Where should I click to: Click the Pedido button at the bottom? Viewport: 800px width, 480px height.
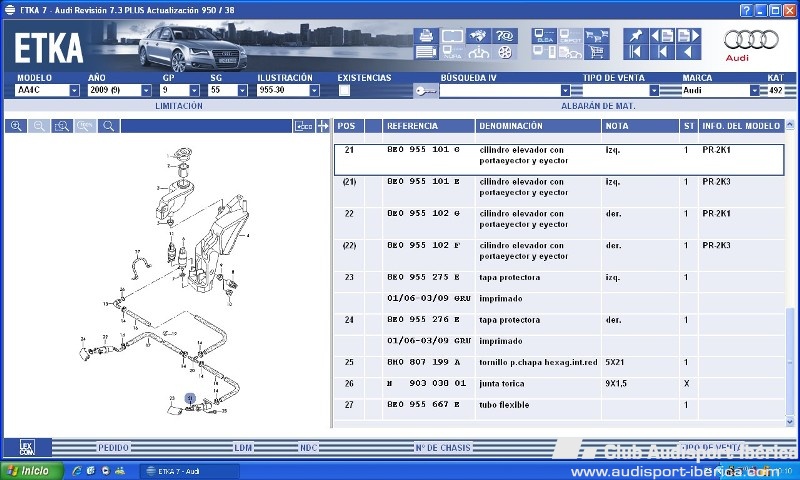pyautogui.click(x=114, y=448)
